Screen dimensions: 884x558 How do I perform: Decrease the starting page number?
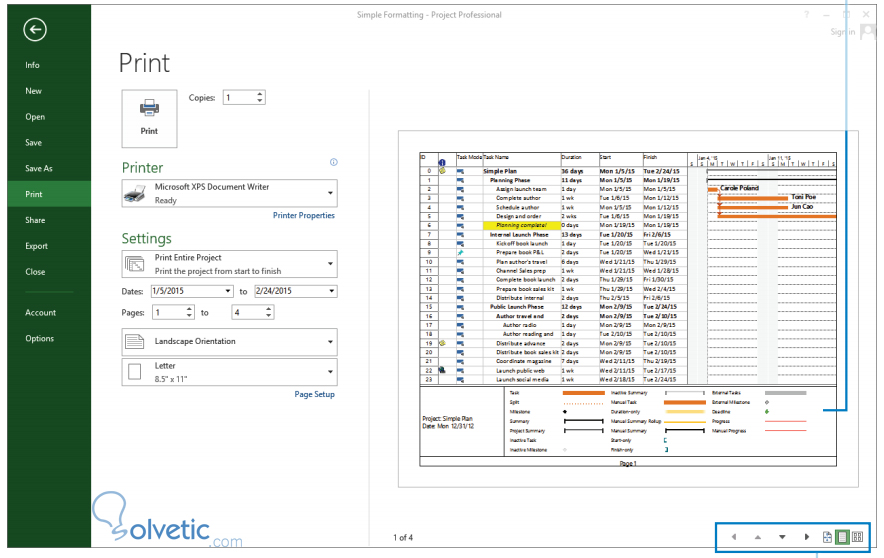(x=189, y=316)
